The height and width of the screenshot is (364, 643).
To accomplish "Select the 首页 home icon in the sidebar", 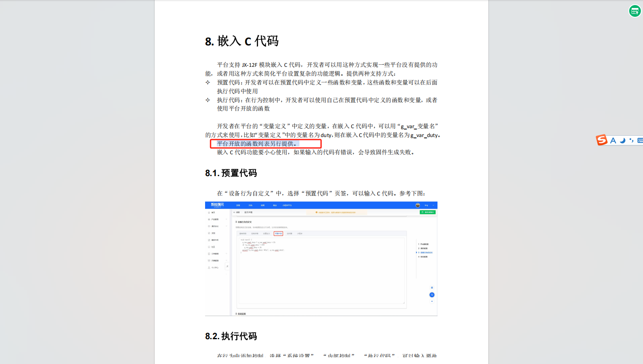I will [x=210, y=213].
